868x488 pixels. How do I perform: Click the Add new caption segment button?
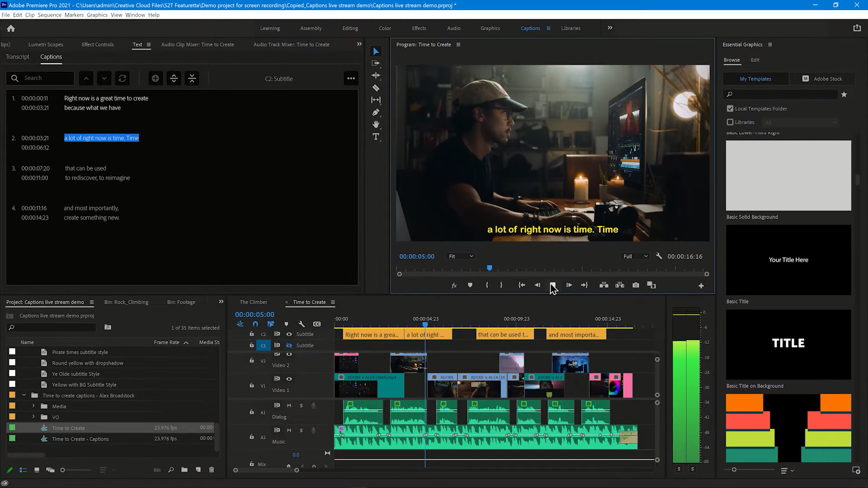click(x=156, y=78)
